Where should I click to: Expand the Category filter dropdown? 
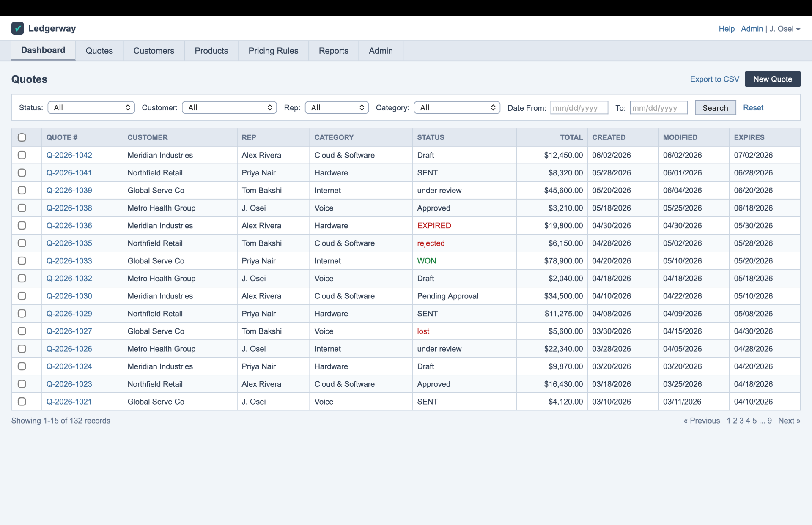(457, 108)
